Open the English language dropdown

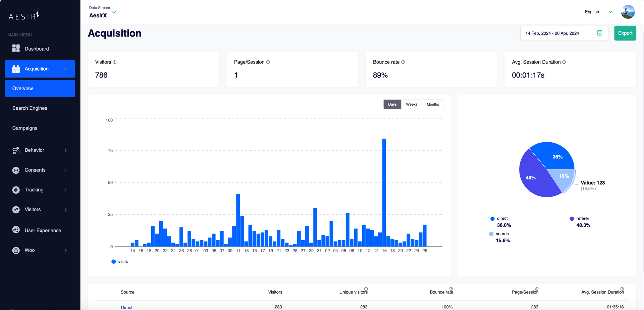[610, 12]
